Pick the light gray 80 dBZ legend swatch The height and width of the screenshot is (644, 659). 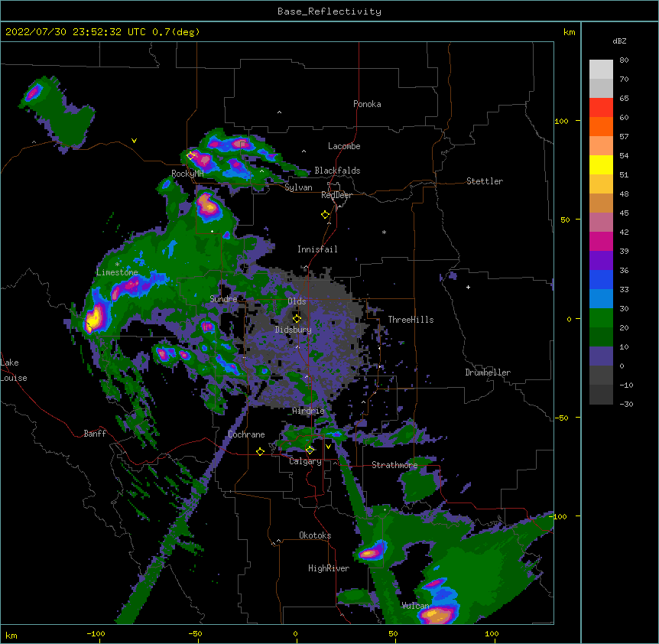(x=601, y=70)
